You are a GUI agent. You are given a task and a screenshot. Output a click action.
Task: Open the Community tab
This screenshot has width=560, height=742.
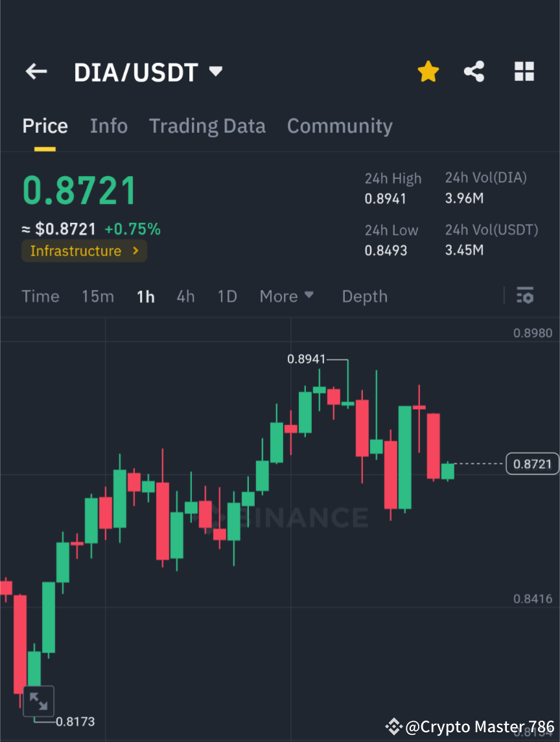coord(340,126)
